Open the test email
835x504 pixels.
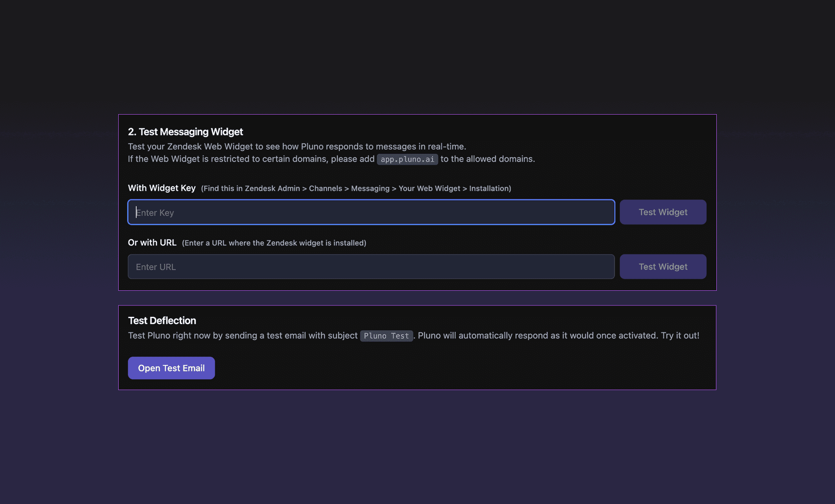171,368
